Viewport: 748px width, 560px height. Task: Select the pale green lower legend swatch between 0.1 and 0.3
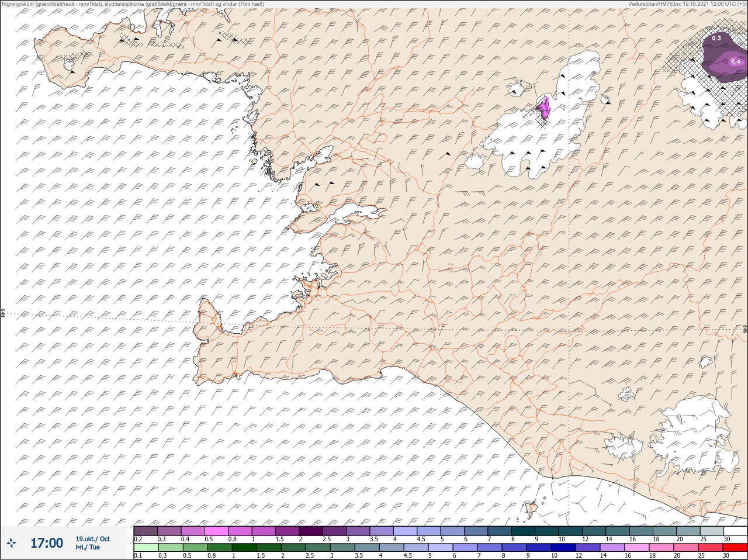[146, 548]
